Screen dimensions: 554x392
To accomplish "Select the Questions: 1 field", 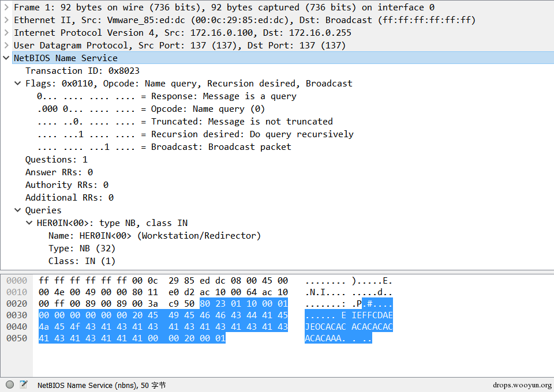I will point(57,160).
